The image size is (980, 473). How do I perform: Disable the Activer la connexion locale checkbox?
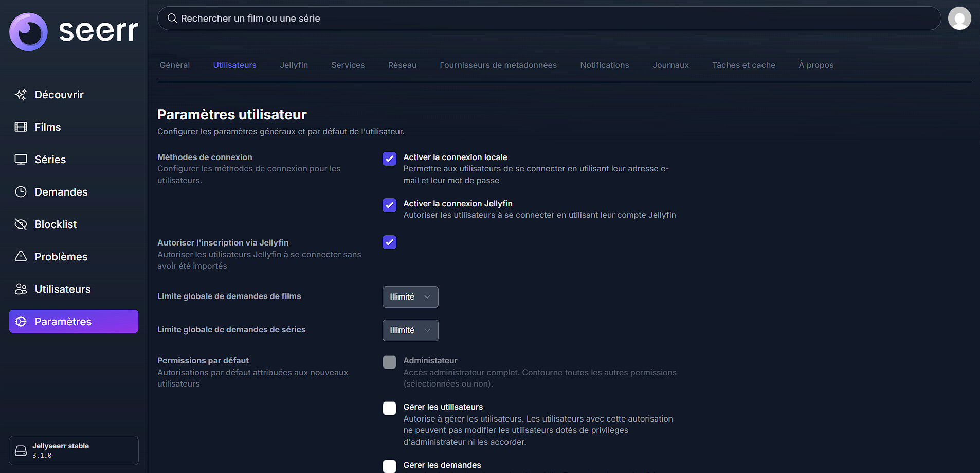[389, 159]
